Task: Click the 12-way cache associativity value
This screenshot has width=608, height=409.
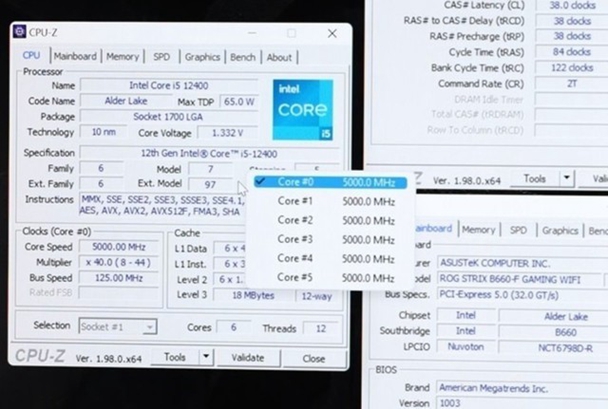Action: point(317,296)
